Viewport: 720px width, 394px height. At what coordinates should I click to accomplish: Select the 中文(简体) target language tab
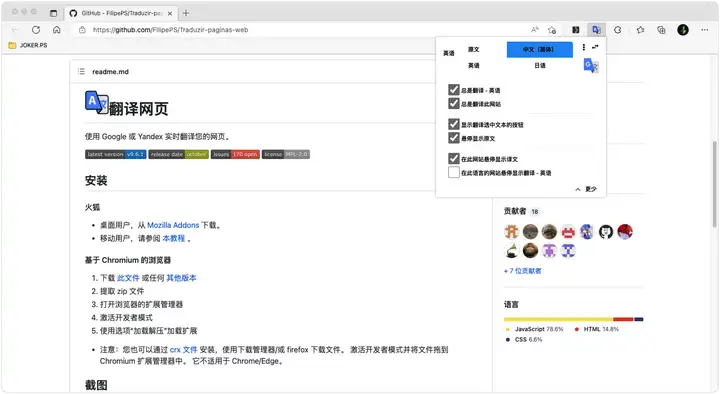coord(540,49)
